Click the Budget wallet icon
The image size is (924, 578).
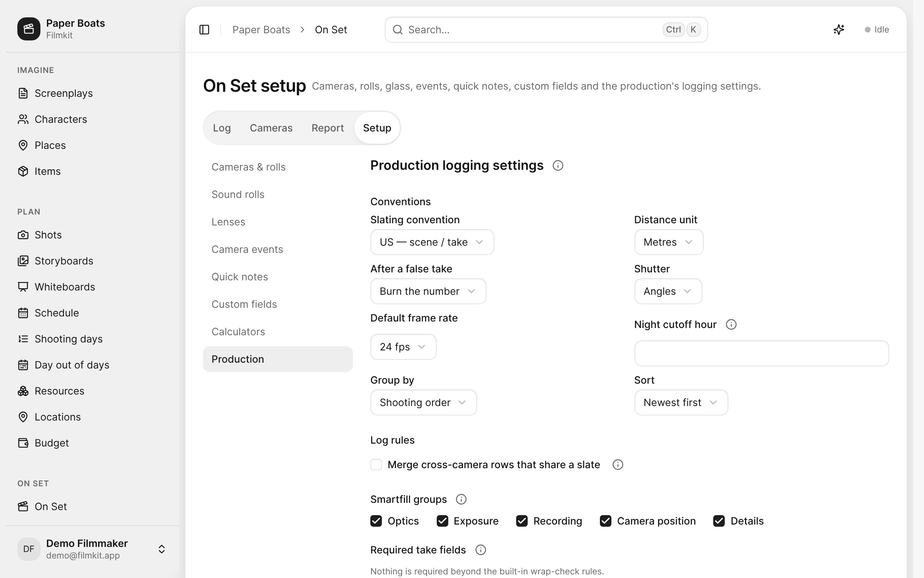pyautogui.click(x=23, y=443)
